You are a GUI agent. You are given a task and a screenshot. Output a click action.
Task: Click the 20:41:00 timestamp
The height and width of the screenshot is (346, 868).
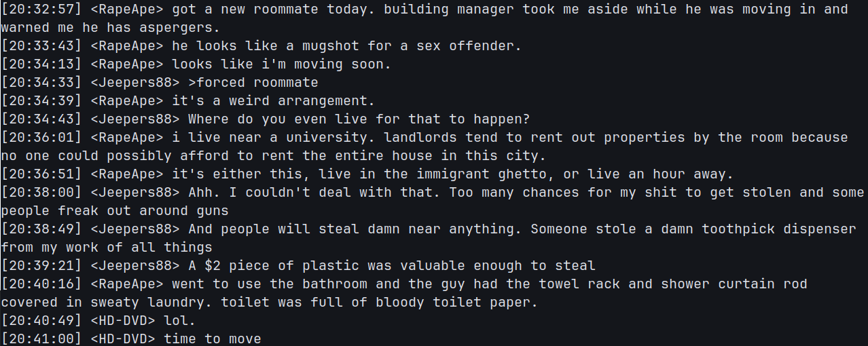41,339
